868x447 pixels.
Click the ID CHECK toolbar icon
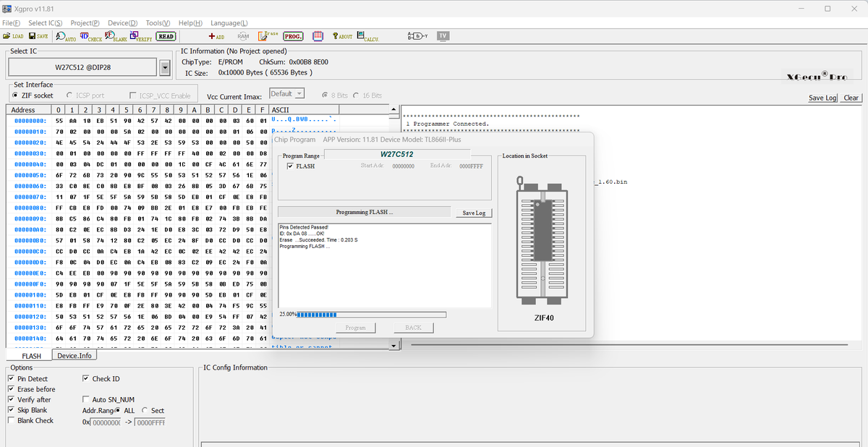pyautogui.click(x=91, y=36)
